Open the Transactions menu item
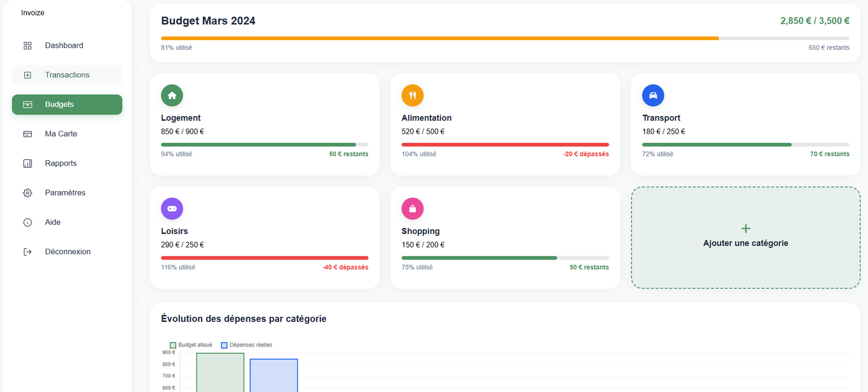Image resolution: width=868 pixels, height=392 pixels. pos(67,75)
